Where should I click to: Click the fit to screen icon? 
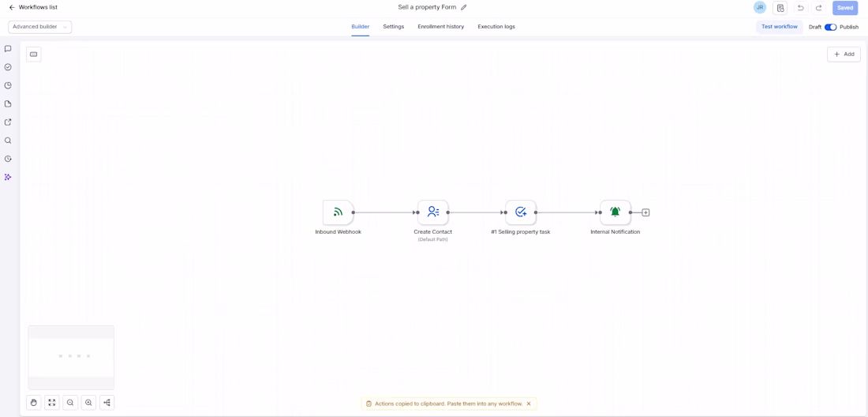[51, 403]
